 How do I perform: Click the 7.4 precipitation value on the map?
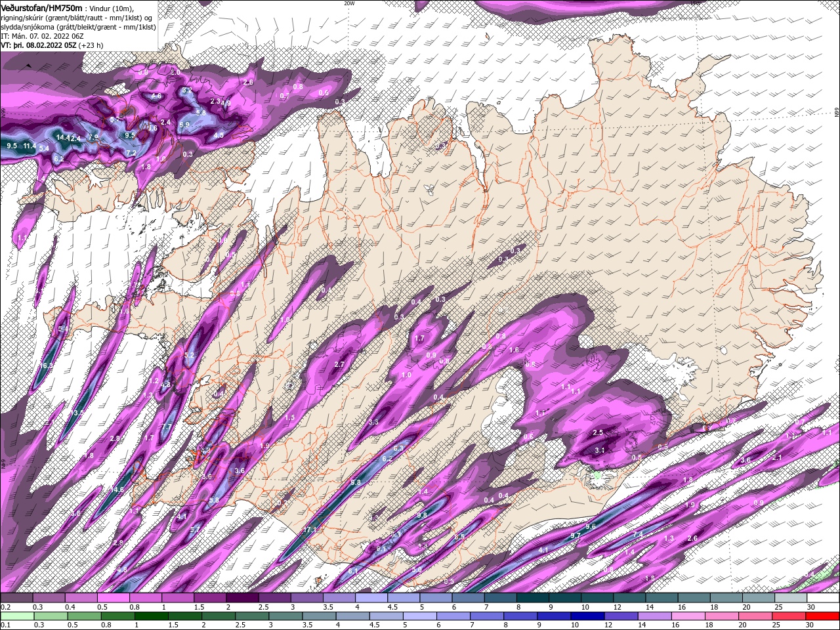click(x=638, y=535)
